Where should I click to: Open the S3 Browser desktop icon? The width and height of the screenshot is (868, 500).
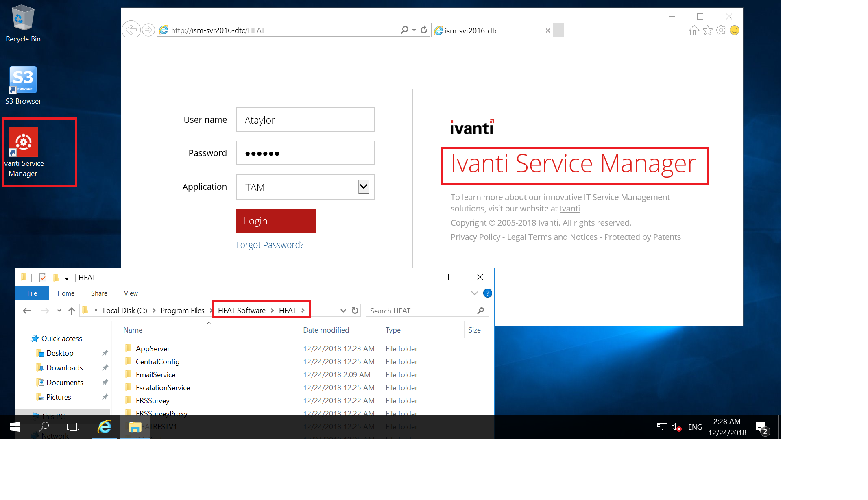pos(23,80)
